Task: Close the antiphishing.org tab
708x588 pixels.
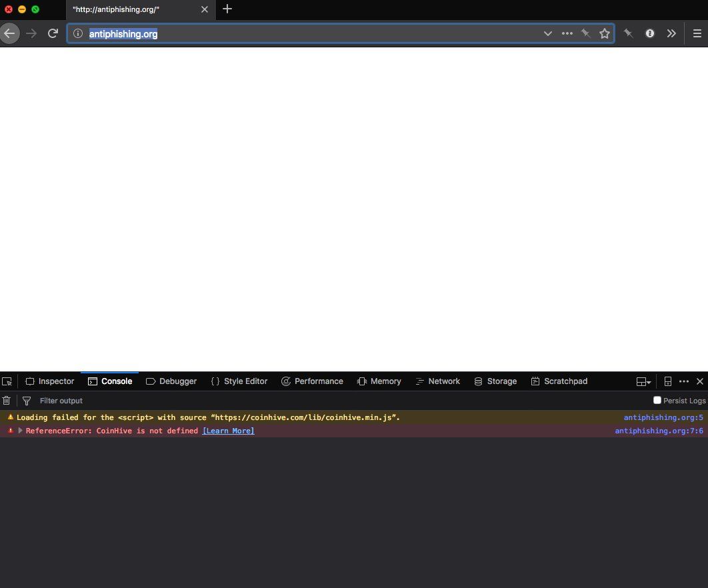Action: (205, 9)
